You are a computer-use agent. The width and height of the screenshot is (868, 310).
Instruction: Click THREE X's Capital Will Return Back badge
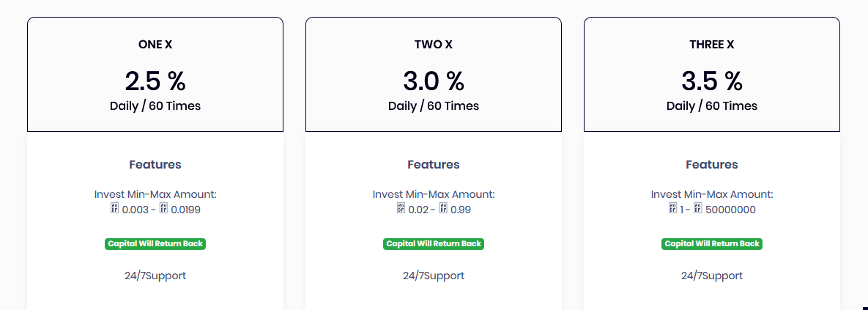click(x=712, y=243)
